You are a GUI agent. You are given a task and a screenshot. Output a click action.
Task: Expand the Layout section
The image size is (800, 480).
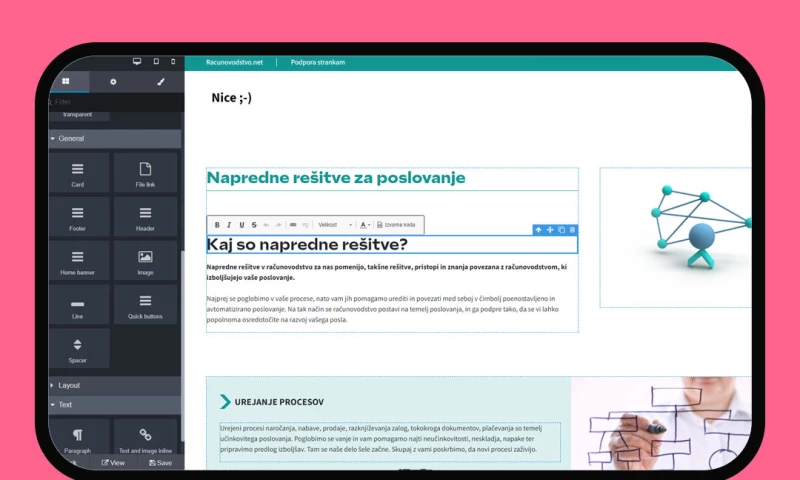pos(68,385)
